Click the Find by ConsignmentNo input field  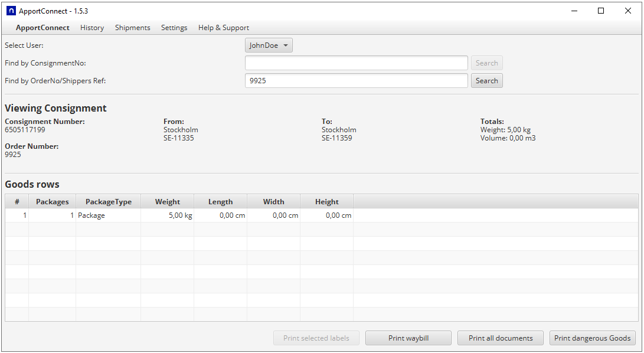pos(356,63)
